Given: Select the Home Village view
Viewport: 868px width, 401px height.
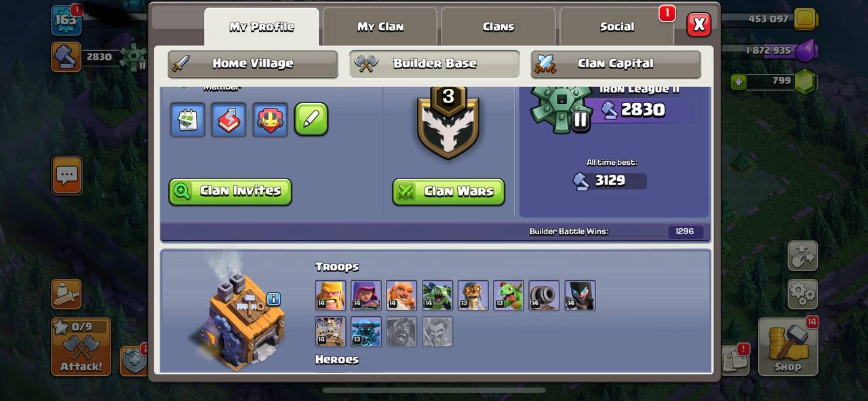Looking at the screenshot, I should click(253, 64).
